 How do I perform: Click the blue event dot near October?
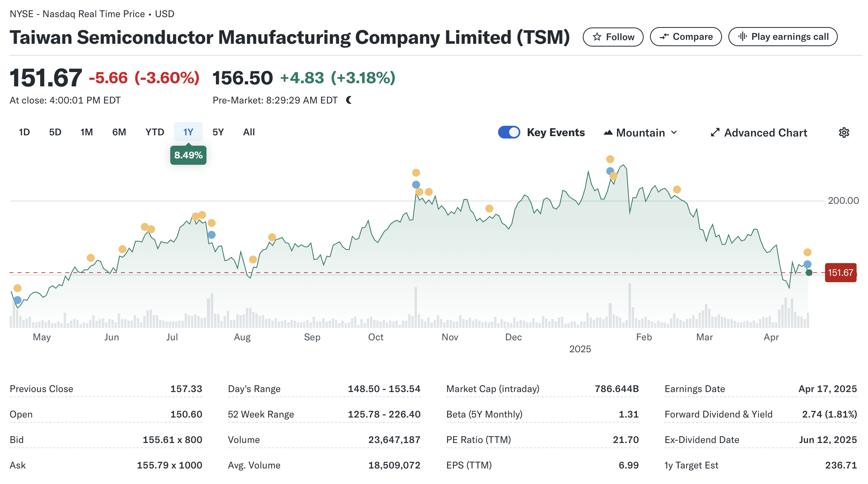click(416, 185)
